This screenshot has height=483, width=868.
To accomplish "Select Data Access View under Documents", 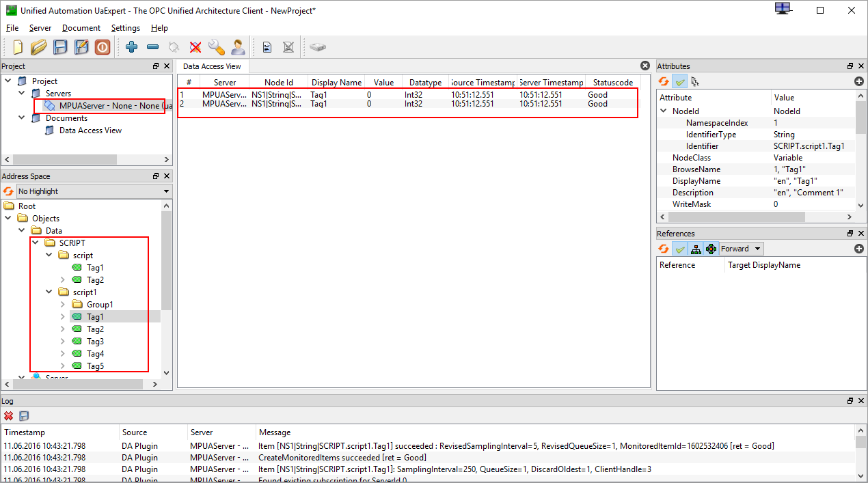I will pyautogui.click(x=90, y=130).
